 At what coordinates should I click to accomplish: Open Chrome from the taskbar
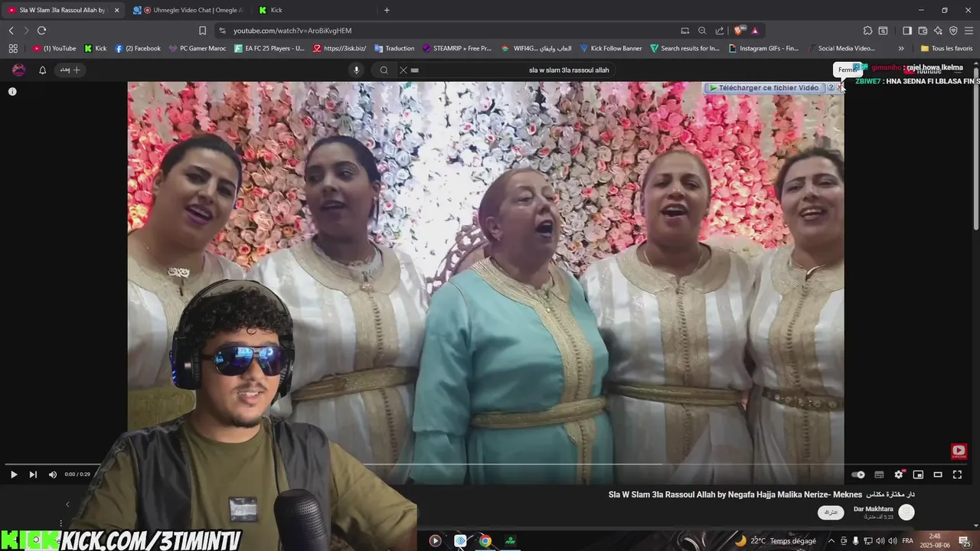tap(485, 540)
